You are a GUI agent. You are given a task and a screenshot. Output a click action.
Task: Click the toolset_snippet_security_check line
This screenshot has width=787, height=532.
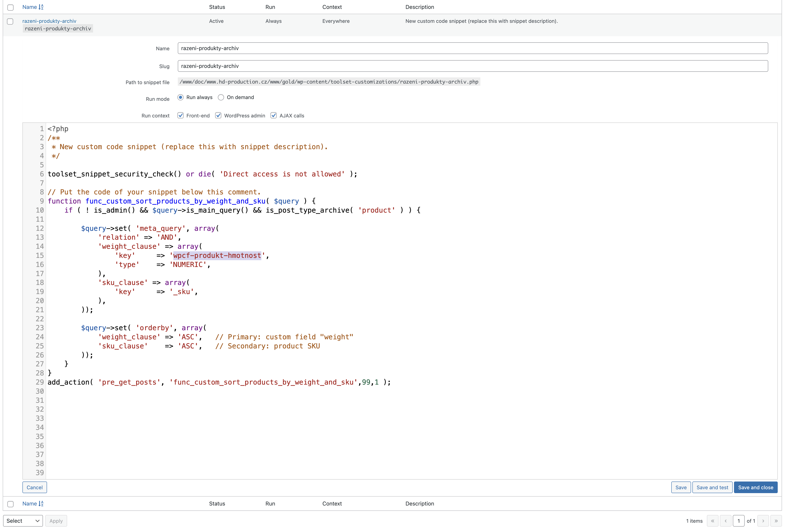point(202,174)
